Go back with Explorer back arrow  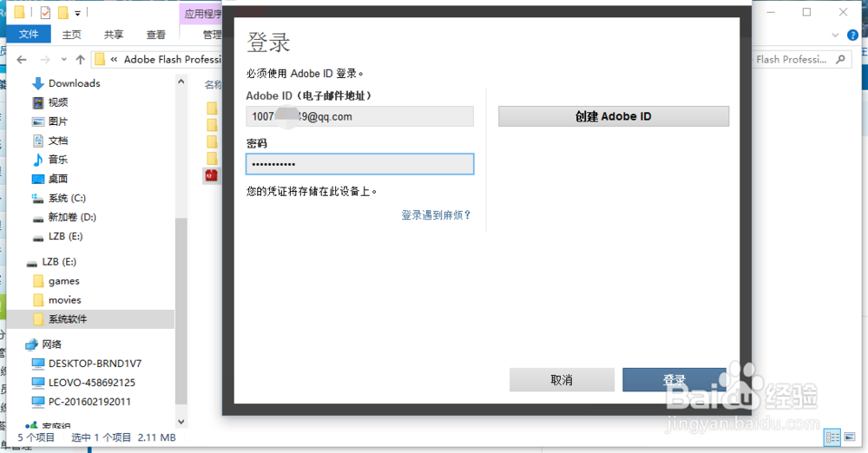click(22, 60)
